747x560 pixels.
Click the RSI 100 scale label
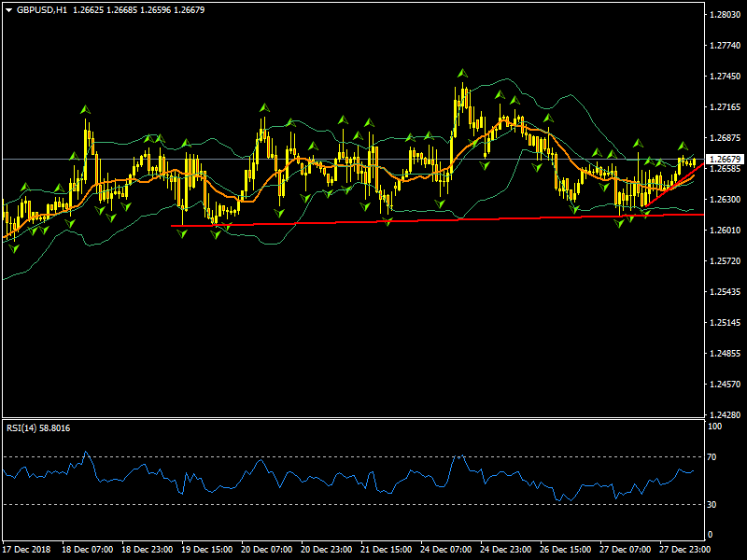pyautogui.click(x=717, y=427)
